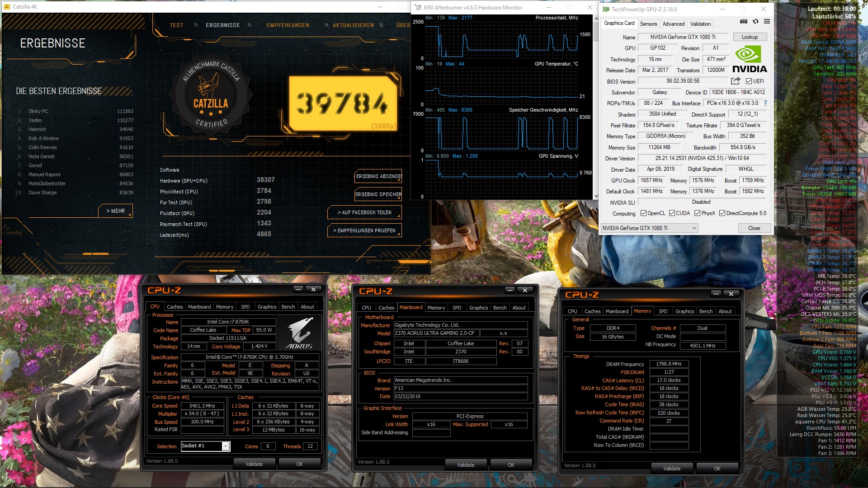Click the blue question mark beside Bus Interface
This screenshot has height=488, width=868.
(765, 103)
